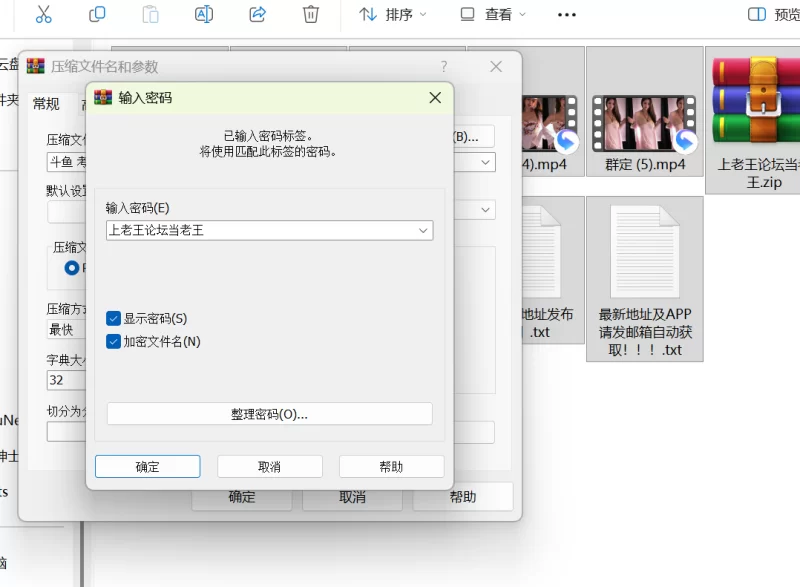Click the Rename icon in the toolbar

click(204, 14)
